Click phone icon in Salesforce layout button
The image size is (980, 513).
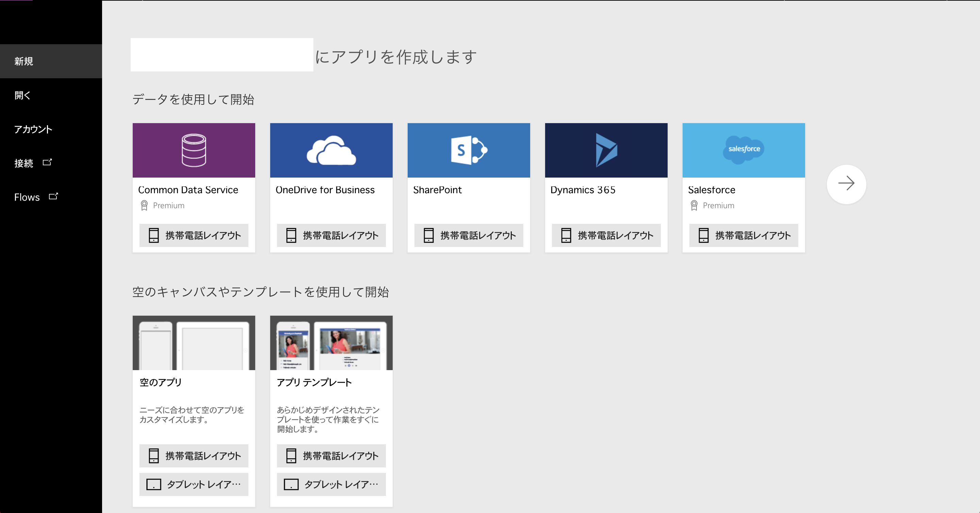tap(703, 235)
